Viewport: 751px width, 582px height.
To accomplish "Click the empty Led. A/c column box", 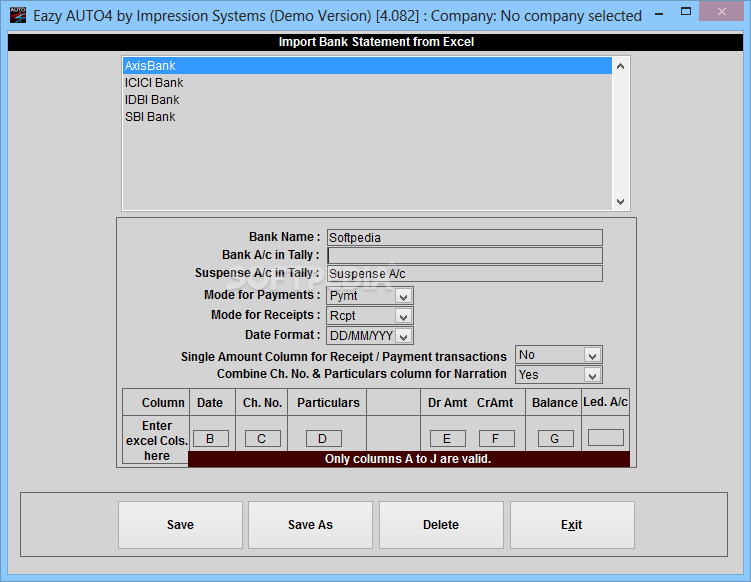I will (606, 437).
